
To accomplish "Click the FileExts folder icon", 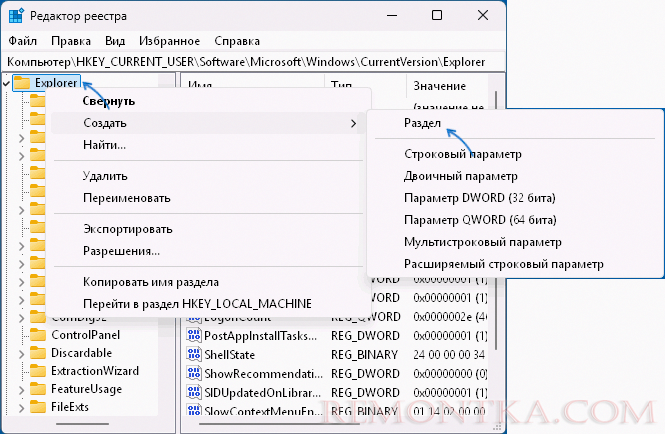I will [x=38, y=407].
